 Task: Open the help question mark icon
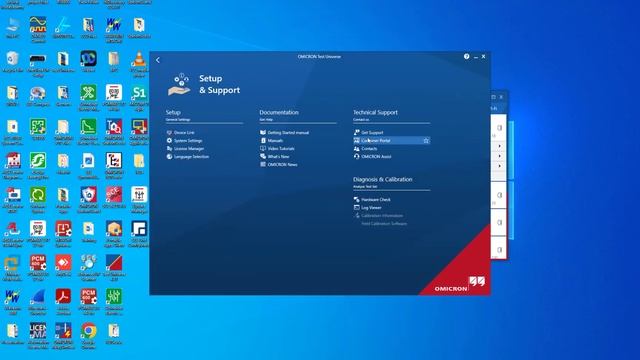coord(466,57)
